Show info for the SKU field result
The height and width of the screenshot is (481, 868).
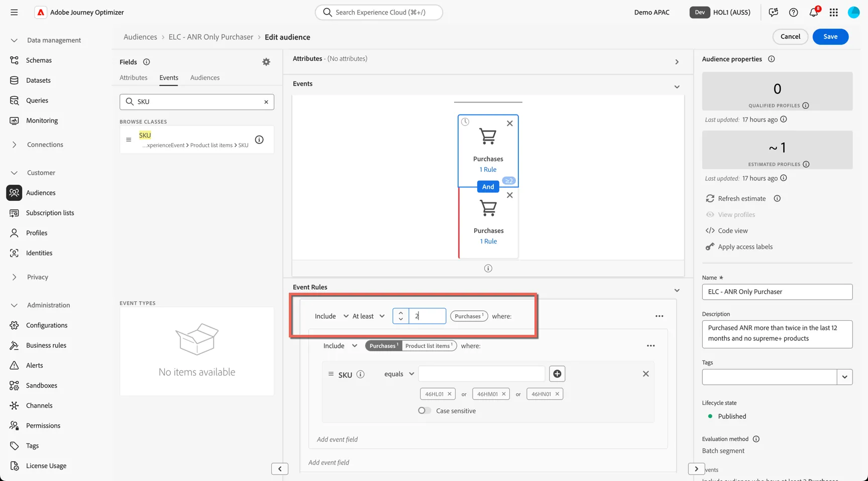[259, 140]
